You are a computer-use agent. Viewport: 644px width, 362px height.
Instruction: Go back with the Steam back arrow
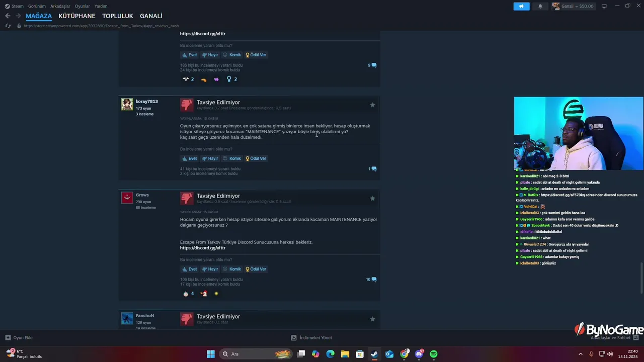pyautogui.click(x=8, y=16)
